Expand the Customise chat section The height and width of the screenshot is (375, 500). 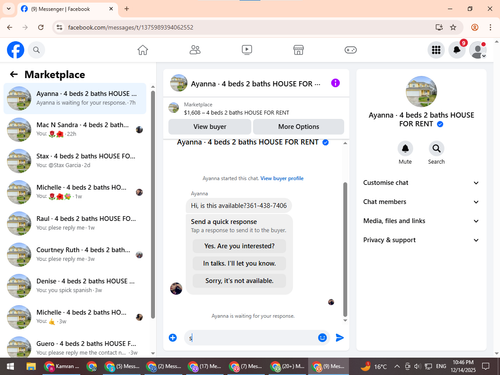click(421, 183)
